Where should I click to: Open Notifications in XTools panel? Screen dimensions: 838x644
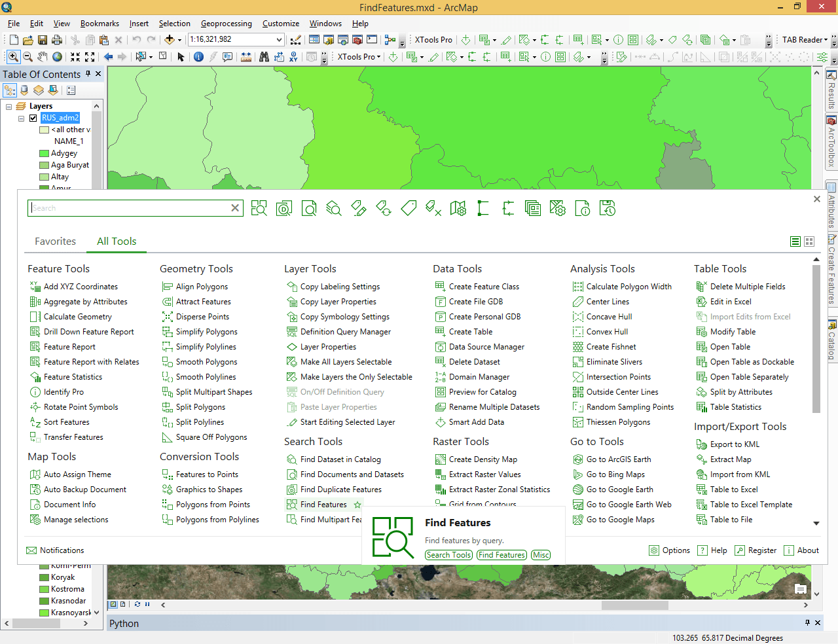pyautogui.click(x=55, y=550)
